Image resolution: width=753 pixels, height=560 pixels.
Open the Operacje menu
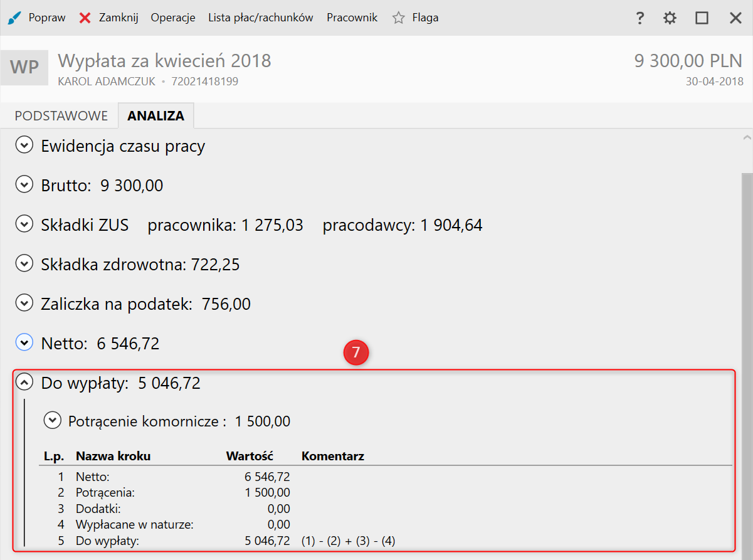click(x=173, y=18)
